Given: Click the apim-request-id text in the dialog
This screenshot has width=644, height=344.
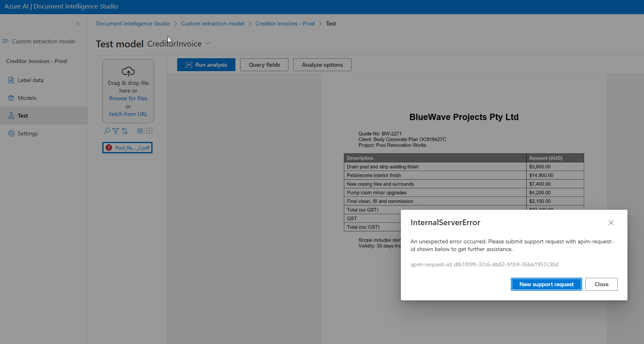Looking at the screenshot, I should pyautogui.click(x=485, y=264).
